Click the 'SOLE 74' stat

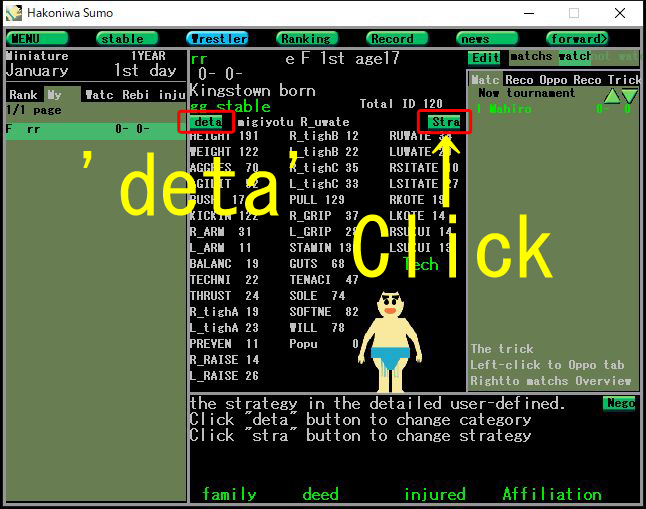316,296
